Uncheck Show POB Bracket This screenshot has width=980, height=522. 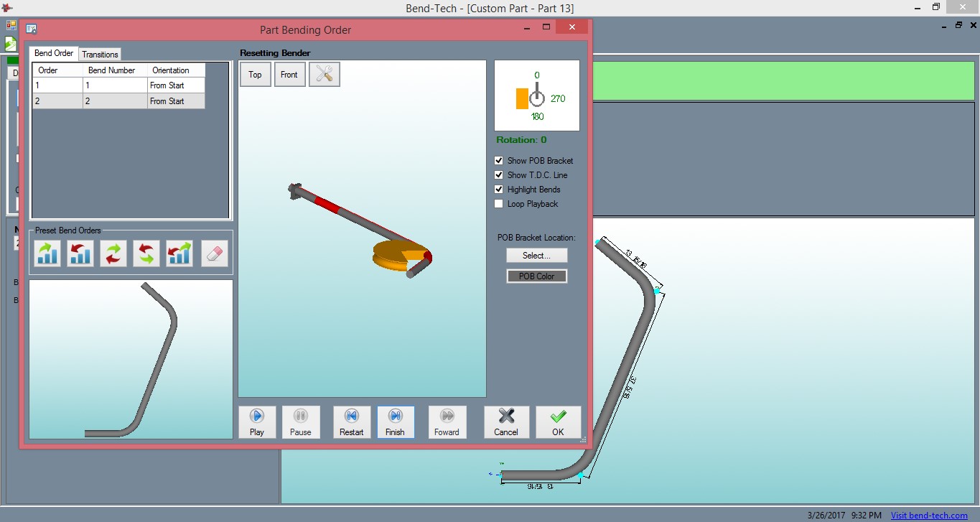tap(499, 161)
